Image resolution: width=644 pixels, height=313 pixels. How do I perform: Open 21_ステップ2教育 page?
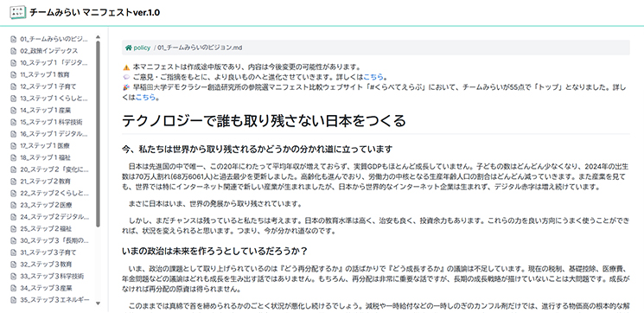click(46, 182)
